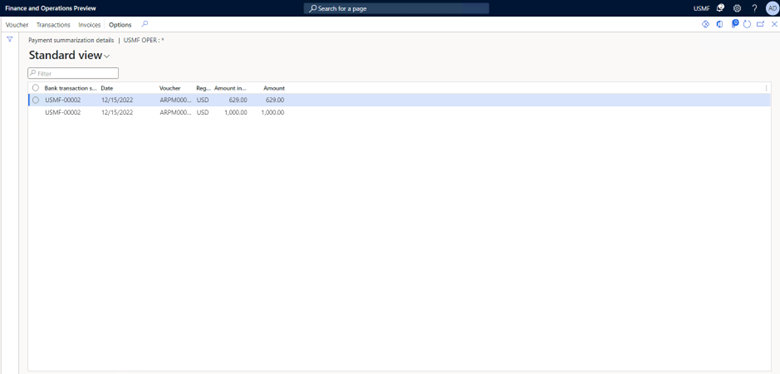780x374 pixels.
Task: Click into the grid Filter field
Action: pyautogui.click(x=73, y=73)
